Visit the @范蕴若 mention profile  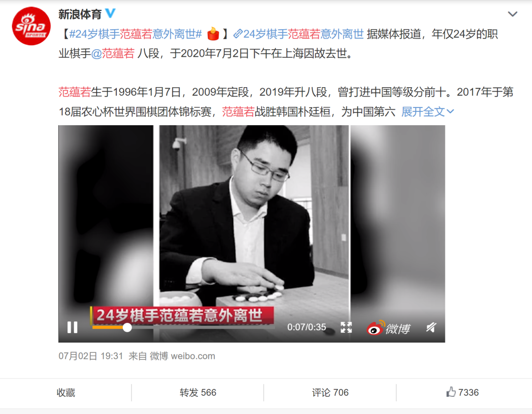[113, 53]
